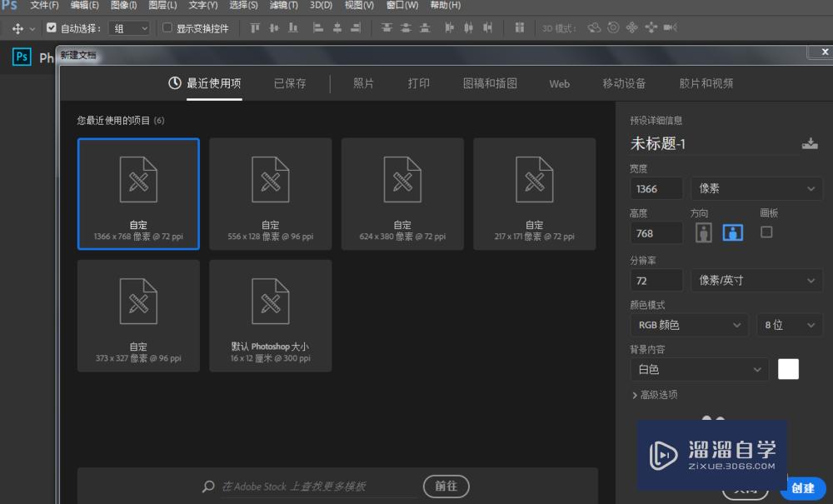Viewport: 833px width, 504px height.
Task: Click the 高度 field showing 768
Action: pyautogui.click(x=656, y=233)
